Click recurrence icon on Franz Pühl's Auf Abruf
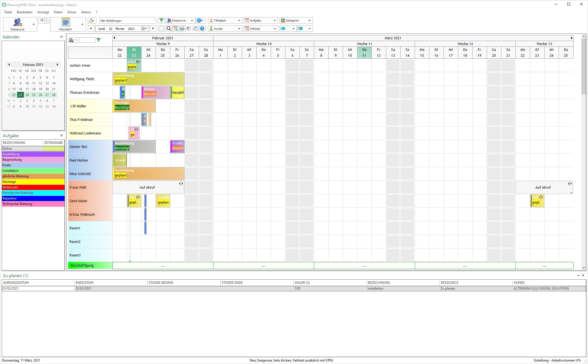This screenshot has height=364, width=588. pyautogui.click(x=181, y=184)
